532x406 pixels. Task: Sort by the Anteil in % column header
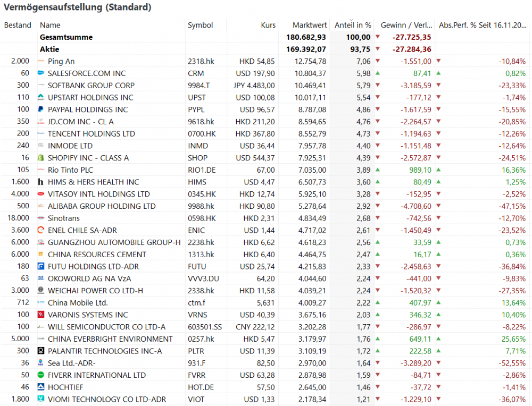353,25
